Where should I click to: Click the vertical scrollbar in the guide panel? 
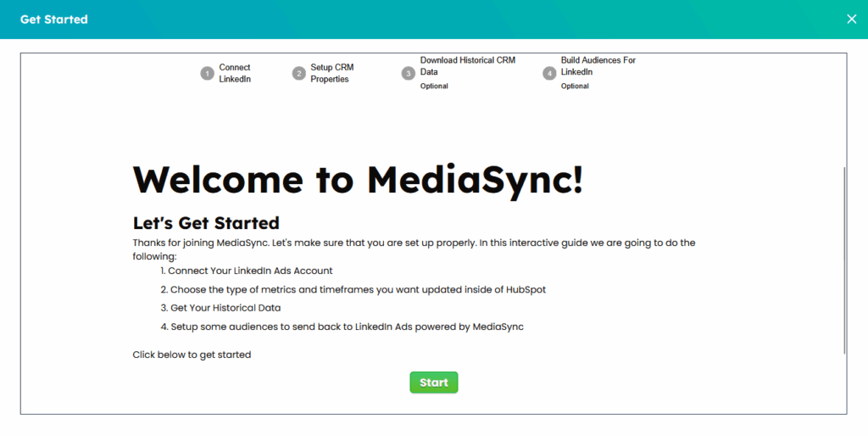point(844,260)
